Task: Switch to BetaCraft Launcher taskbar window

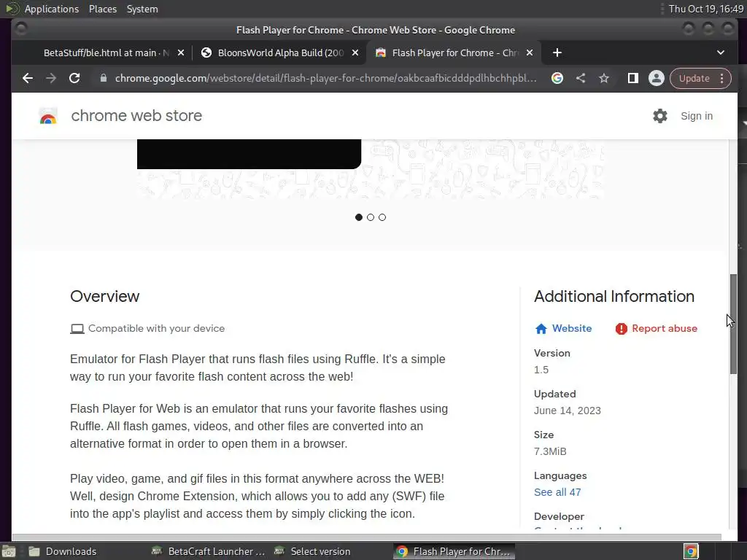Action: 208,551
